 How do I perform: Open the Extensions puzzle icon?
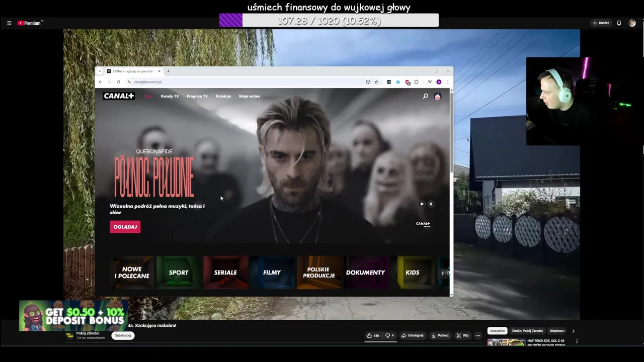point(416,82)
